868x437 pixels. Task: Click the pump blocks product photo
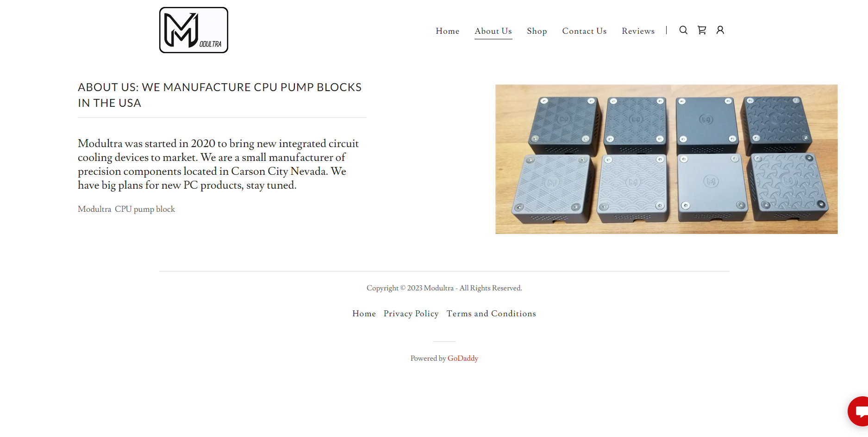(x=666, y=159)
